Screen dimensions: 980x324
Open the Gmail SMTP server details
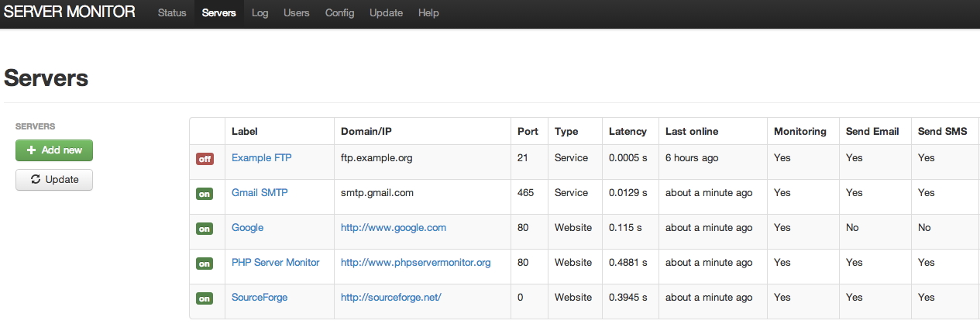point(260,192)
